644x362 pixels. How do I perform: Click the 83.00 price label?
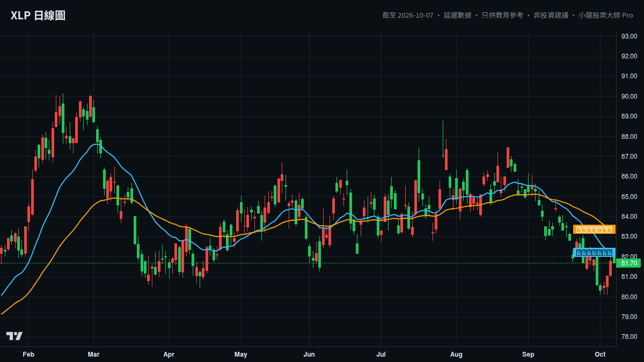629,237
